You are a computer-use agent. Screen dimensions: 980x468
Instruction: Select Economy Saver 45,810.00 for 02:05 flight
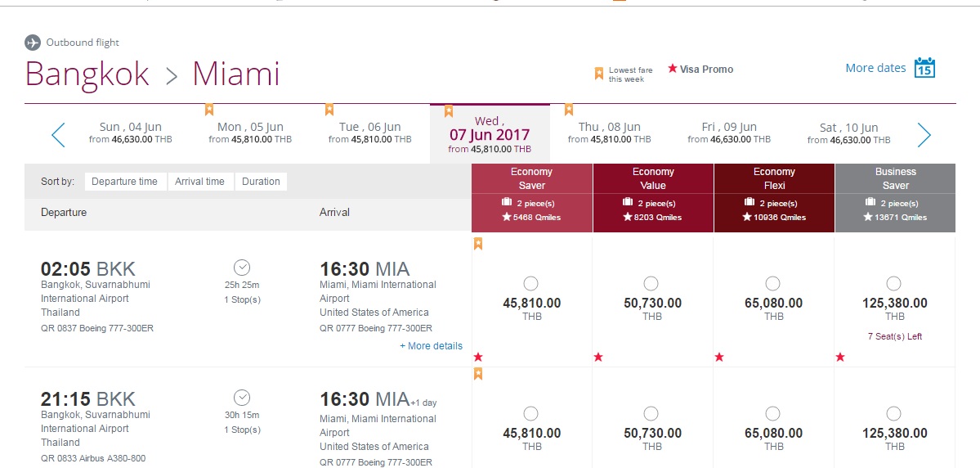530,283
